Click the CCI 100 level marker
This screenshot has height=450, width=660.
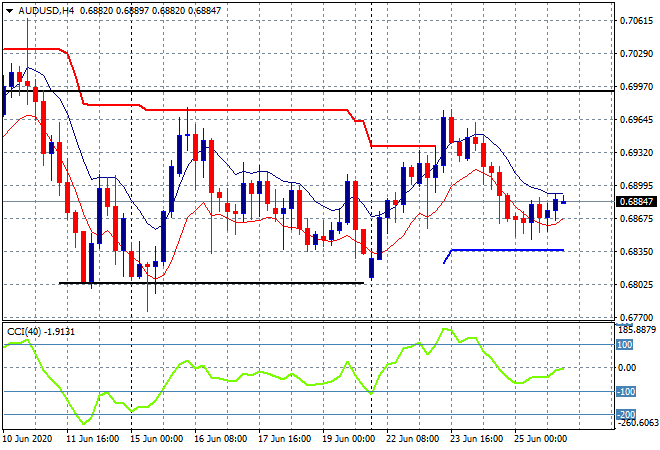tap(625, 345)
